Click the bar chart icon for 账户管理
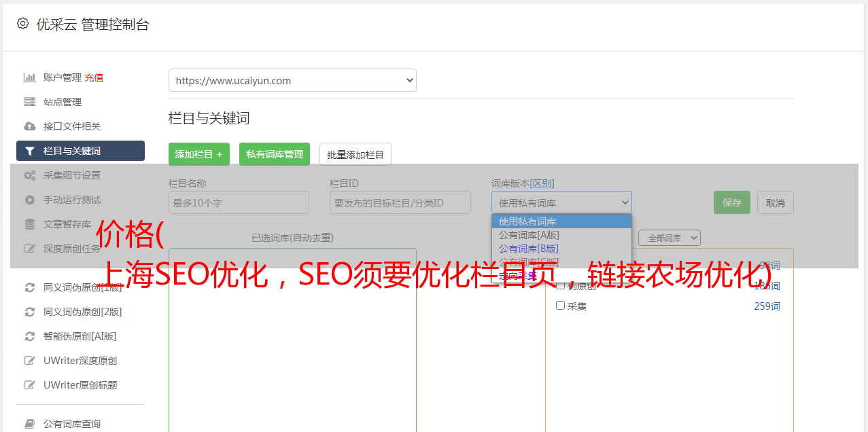 [x=30, y=77]
